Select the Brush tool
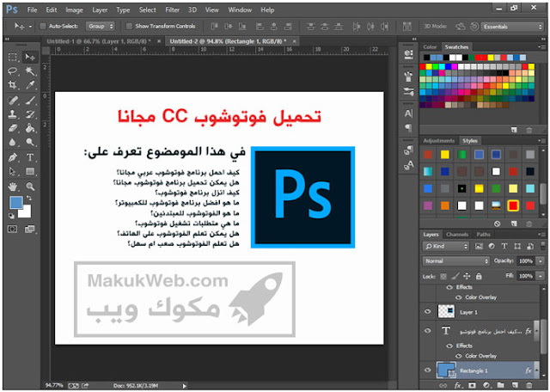The width and height of the screenshot is (550, 392). (30, 101)
